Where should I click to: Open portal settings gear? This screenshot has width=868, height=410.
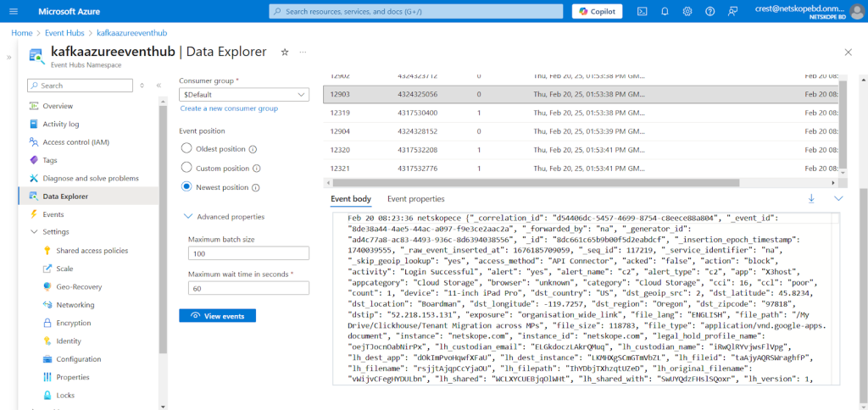[687, 11]
